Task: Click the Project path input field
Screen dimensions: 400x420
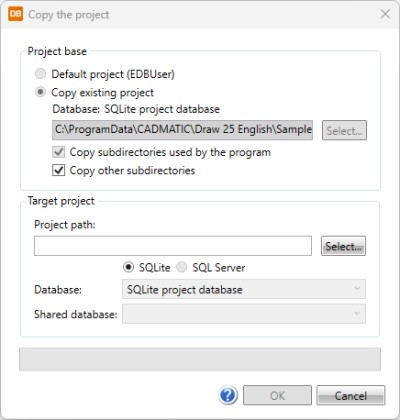Action: (173, 246)
